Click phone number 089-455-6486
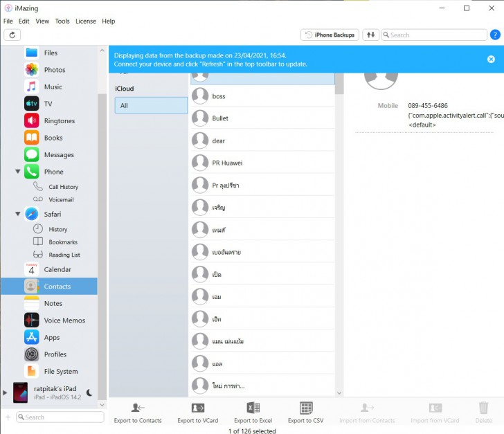 (x=428, y=105)
